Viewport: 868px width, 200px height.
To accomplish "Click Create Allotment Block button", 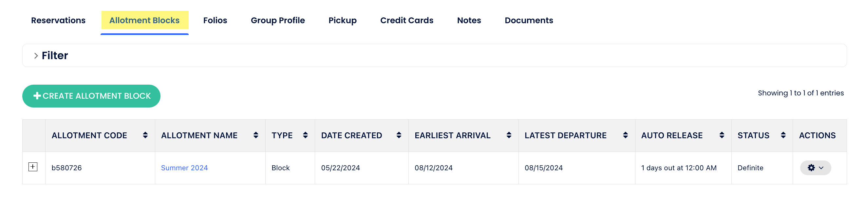I will 91,96.
